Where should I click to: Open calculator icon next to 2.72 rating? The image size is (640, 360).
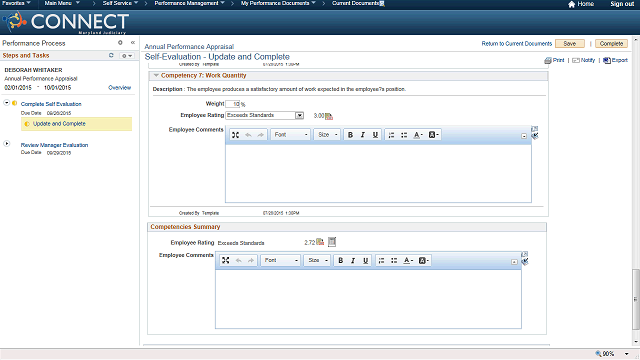click(332, 242)
